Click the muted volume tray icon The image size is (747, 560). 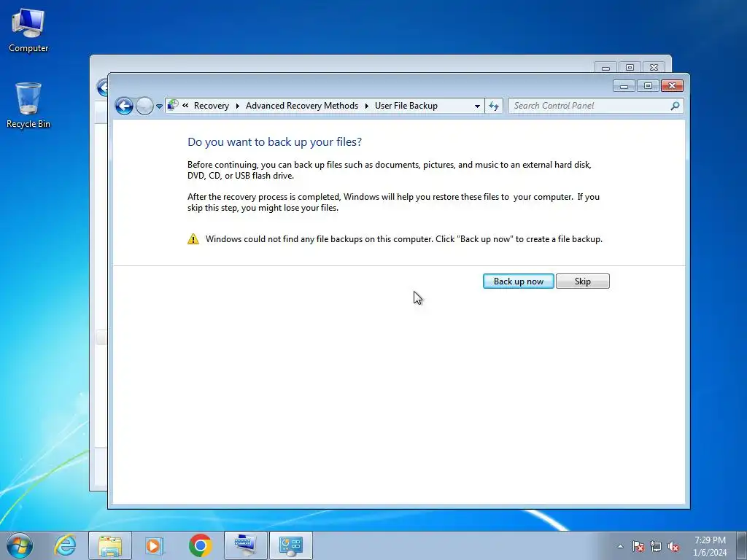point(673,546)
